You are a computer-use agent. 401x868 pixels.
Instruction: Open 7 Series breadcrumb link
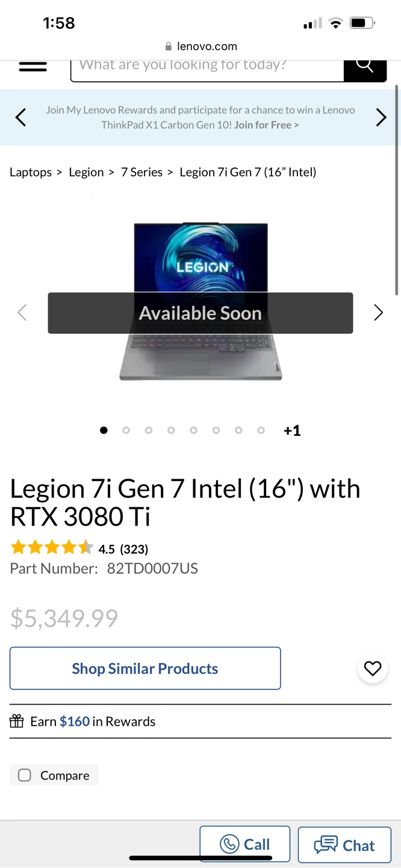(141, 172)
